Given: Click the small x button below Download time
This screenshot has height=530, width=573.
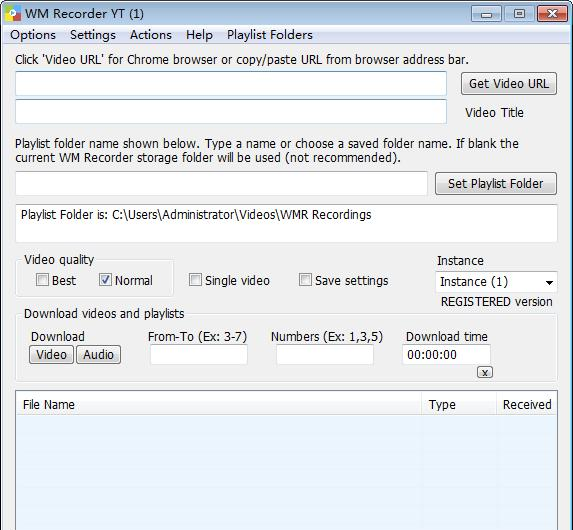Looking at the screenshot, I should (x=485, y=372).
